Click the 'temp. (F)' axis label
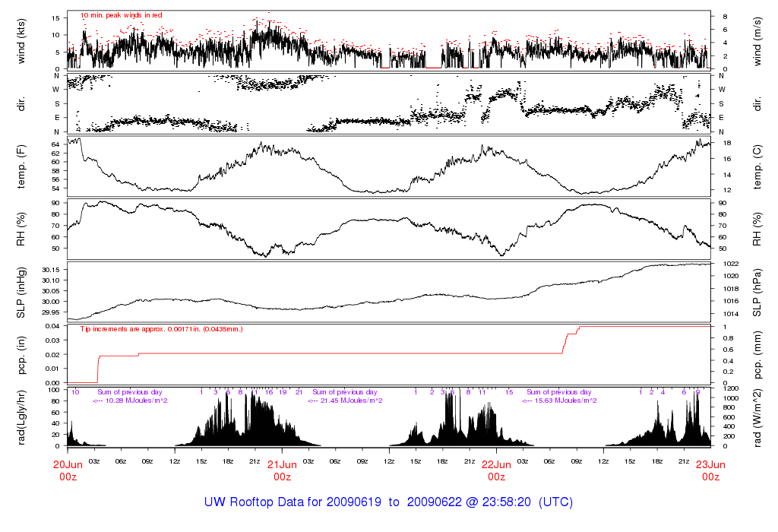778x532 pixels. point(21,166)
